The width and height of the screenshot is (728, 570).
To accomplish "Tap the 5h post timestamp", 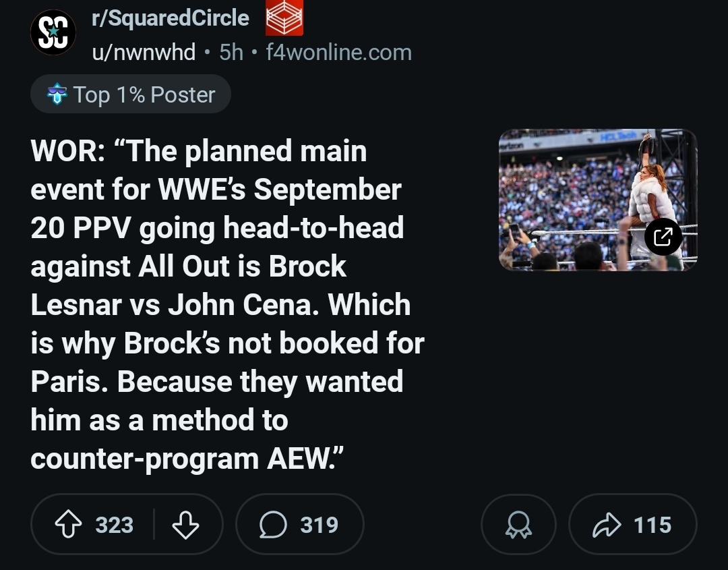I will tap(231, 52).
